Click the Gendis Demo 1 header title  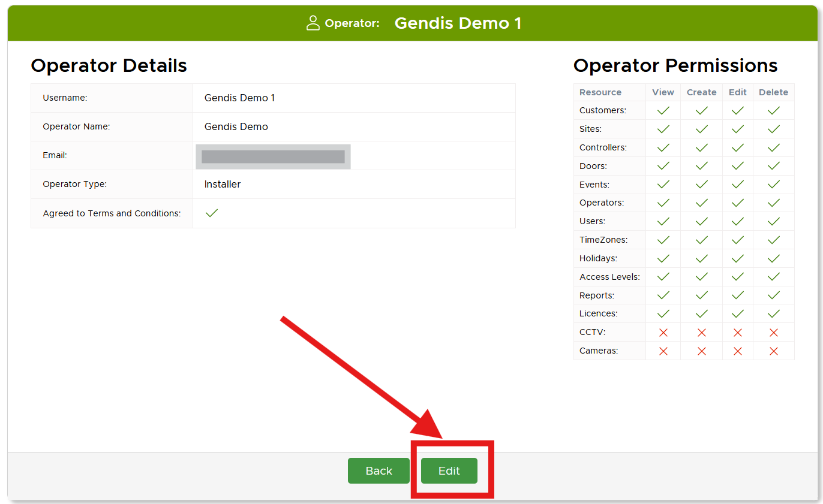point(458,23)
